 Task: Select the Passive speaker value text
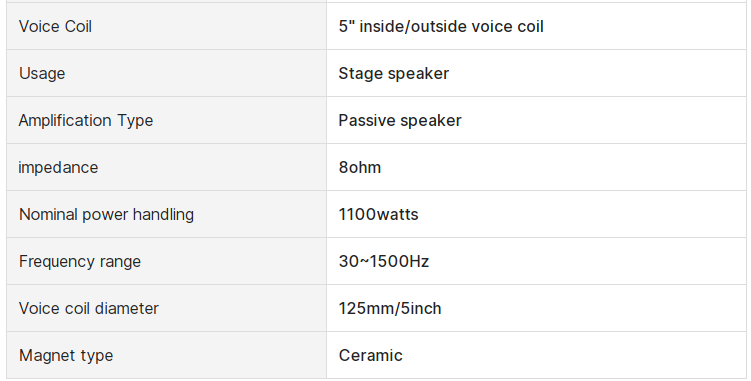point(400,120)
